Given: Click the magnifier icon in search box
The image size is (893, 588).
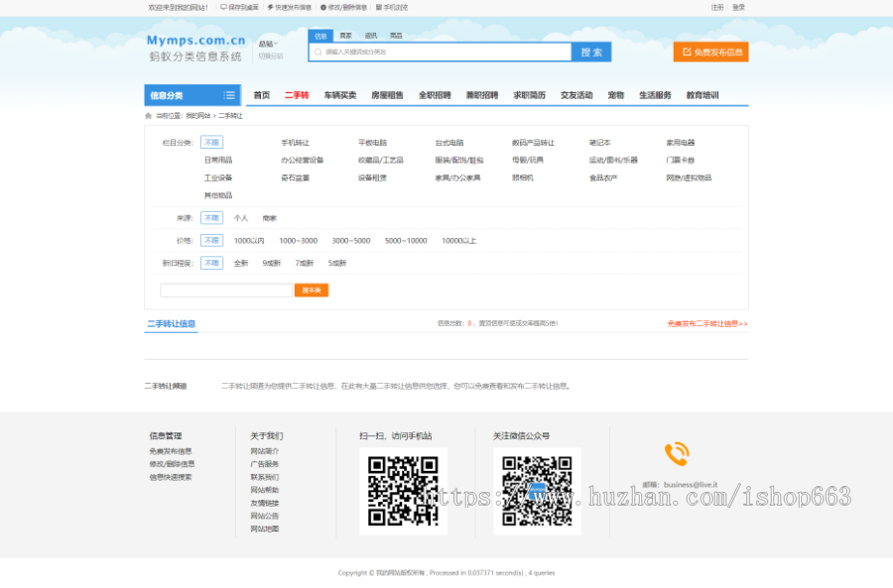Looking at the screenshot, I should point(319,52).
